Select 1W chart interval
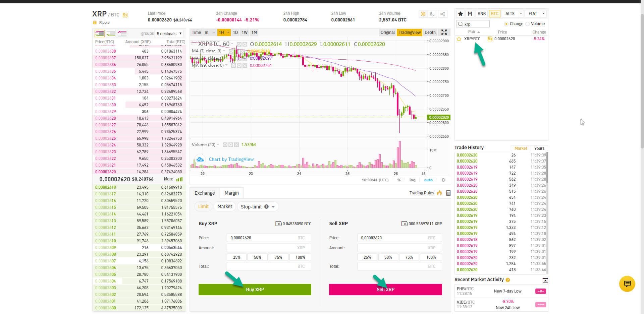Screen dimensions: 644x314 point(245,33)
